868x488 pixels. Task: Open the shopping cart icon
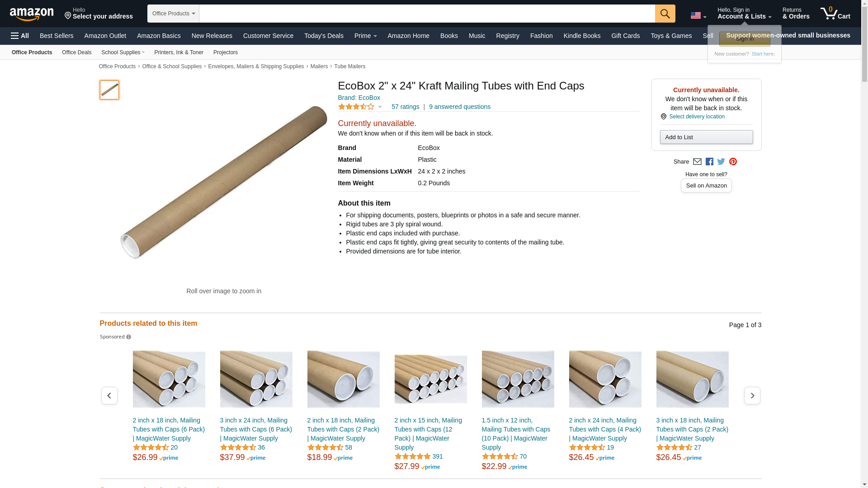(x=835, y=13)
